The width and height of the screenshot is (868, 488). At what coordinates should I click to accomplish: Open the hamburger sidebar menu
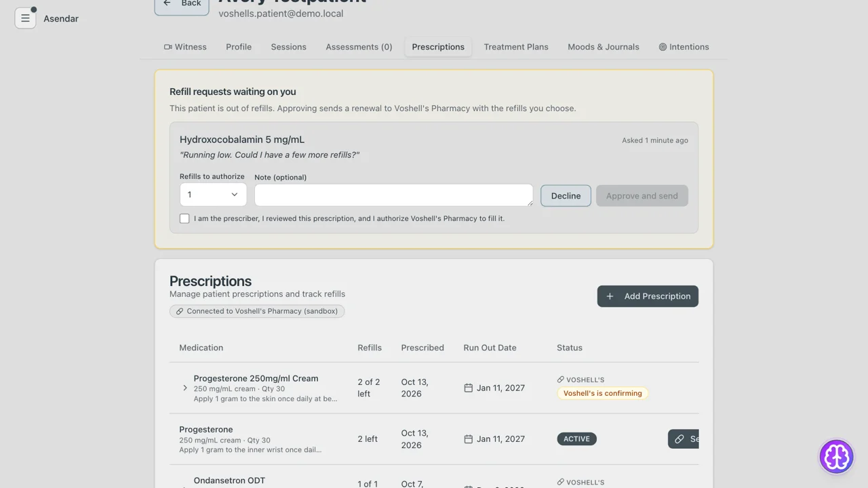tap(25, 18)
